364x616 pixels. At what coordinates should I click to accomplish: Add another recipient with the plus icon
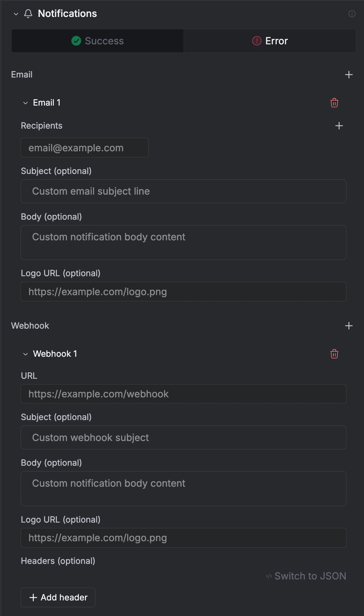pos(339,126)
